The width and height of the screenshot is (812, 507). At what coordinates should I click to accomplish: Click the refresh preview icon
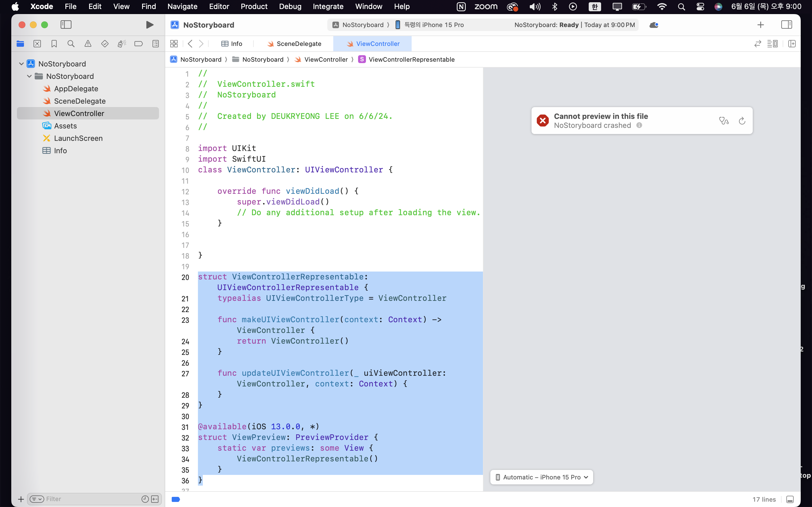coord(742,121)
